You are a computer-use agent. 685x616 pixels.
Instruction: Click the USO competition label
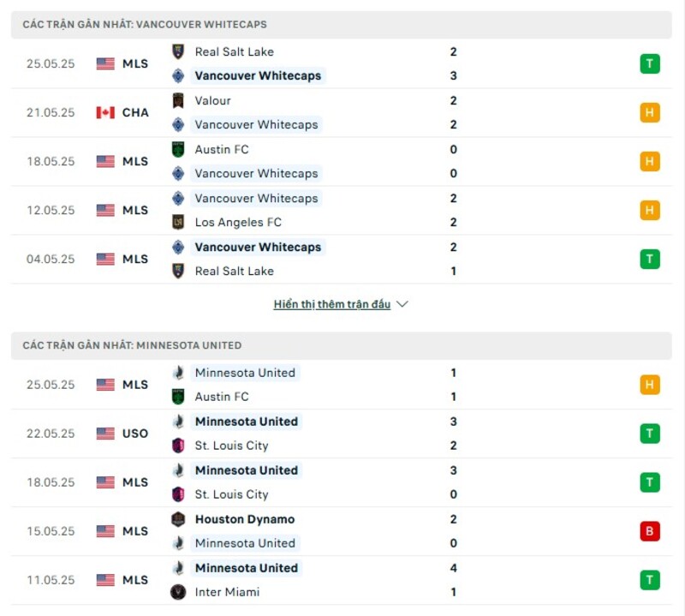[x=135, y=434]
